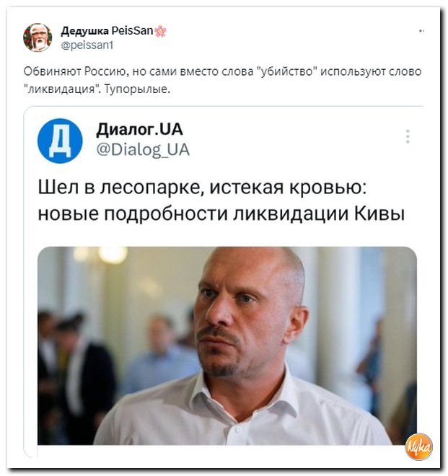The width and height of the screenshot is (448, 476).
Task: Open the headline about ликвидации Кивы
Action: [x=221, y=200]
